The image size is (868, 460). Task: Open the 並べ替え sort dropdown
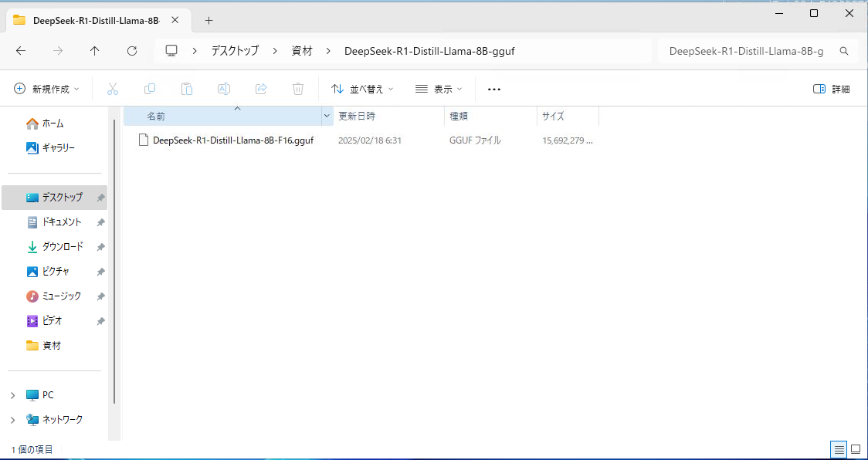[x=363, y=89]
